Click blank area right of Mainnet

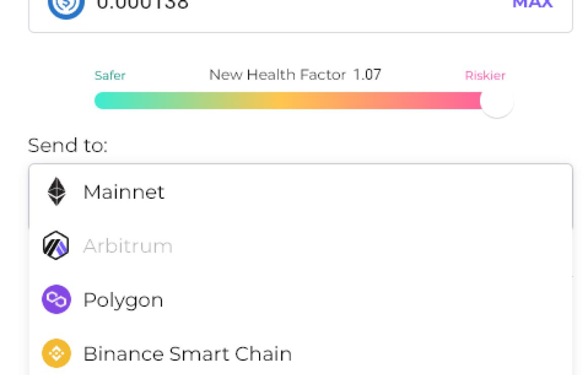[x=367, y=192]
